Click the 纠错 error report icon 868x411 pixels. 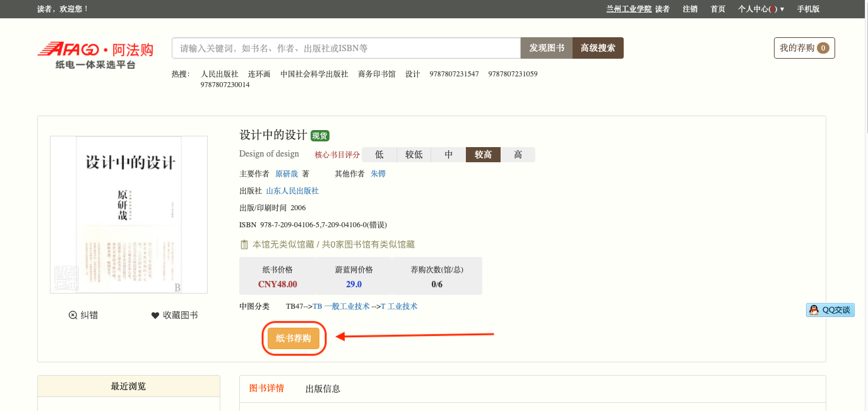73,315
